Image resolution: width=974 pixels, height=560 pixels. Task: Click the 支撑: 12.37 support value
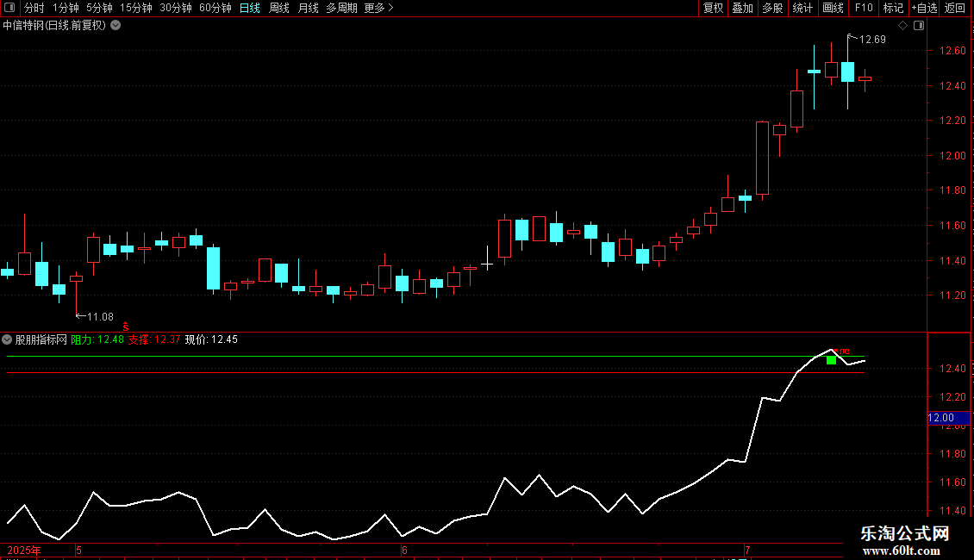pyautogui.click(x=154, y=339)
